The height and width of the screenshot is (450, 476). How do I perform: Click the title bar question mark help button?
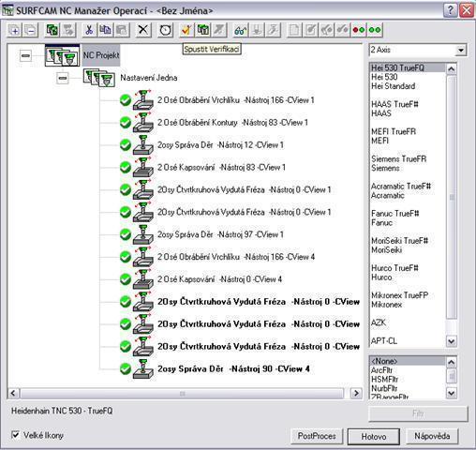(x=450, y=10)
